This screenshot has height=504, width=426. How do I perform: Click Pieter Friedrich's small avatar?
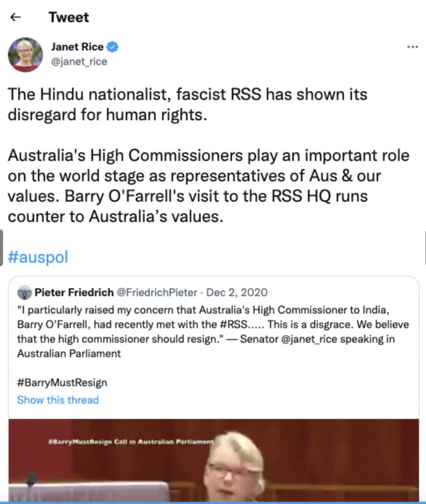click(24, 293)
